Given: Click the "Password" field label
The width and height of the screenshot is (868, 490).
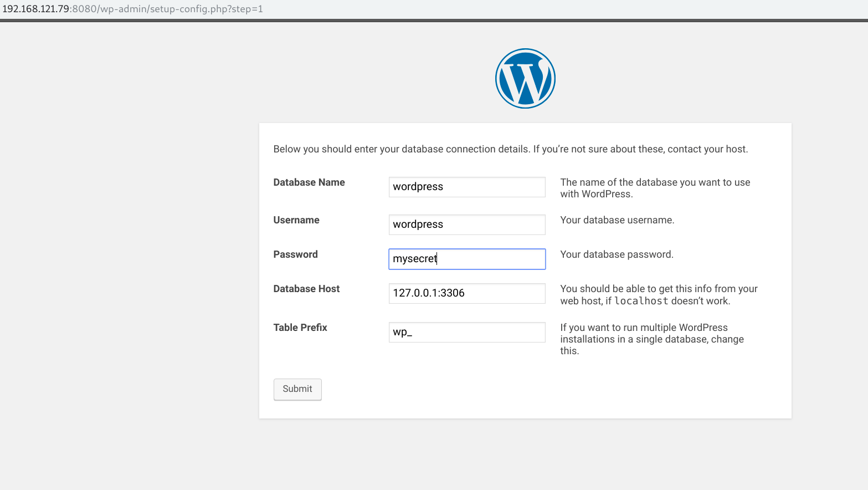Looking at the screenshot, I should tap(295, 254).
